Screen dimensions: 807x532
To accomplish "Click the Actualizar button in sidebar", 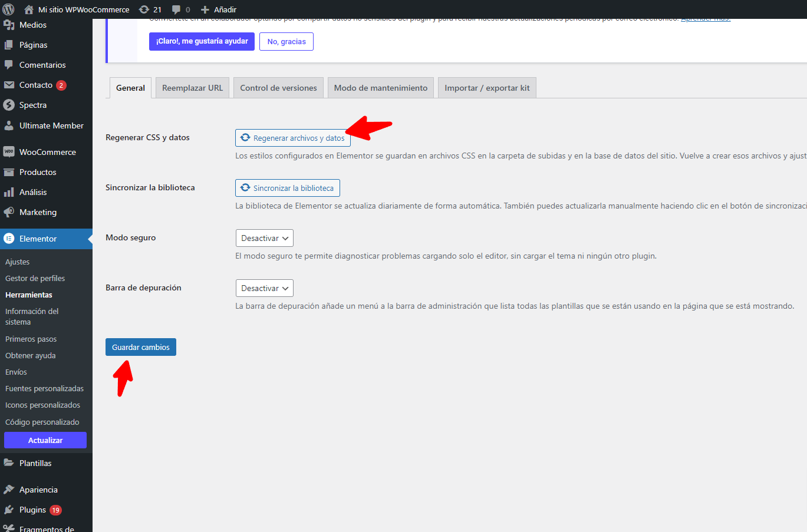I will point(45,440).
